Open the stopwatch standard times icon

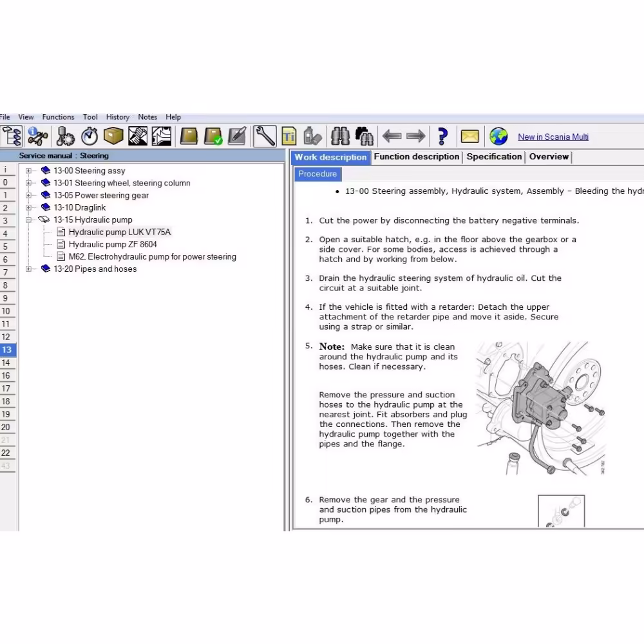[89, 137]
